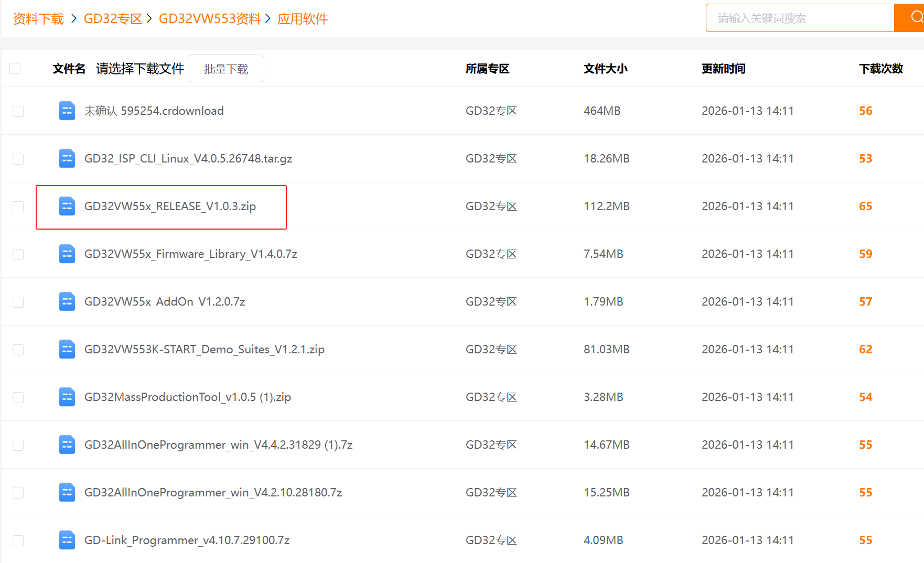Click the 3.28MB file size cell
This screenshot has height=563, width=924.
click(604, 397)
